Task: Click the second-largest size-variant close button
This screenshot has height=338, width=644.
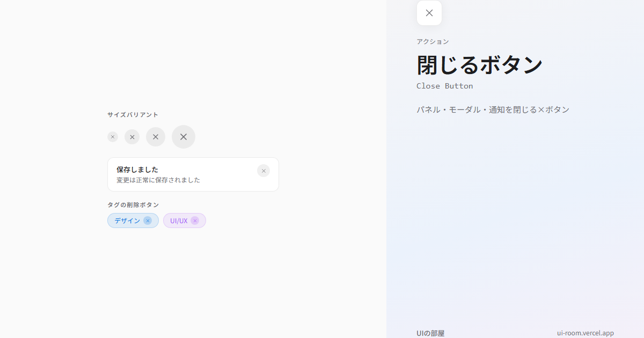Action: tap(156, 137)
